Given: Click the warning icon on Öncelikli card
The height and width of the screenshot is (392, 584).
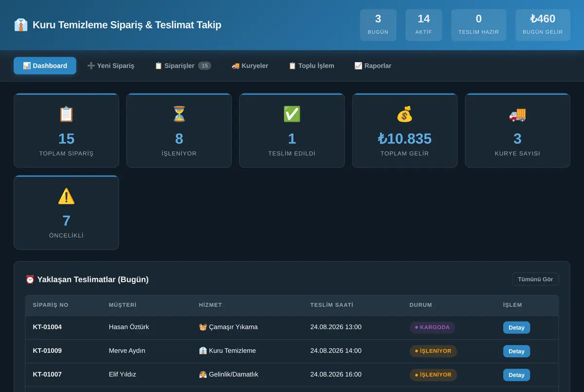Looking at the screenshot, I should [x=66, y=196].
